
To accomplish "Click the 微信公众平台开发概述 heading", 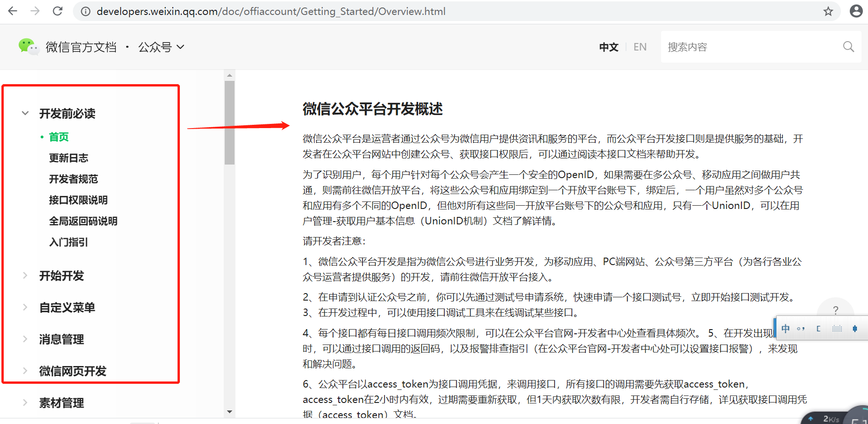I will [x=373, y=109].
